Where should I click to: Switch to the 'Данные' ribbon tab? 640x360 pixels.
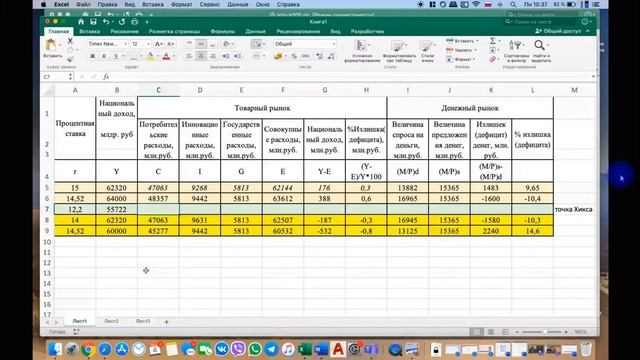coord(256,31)
